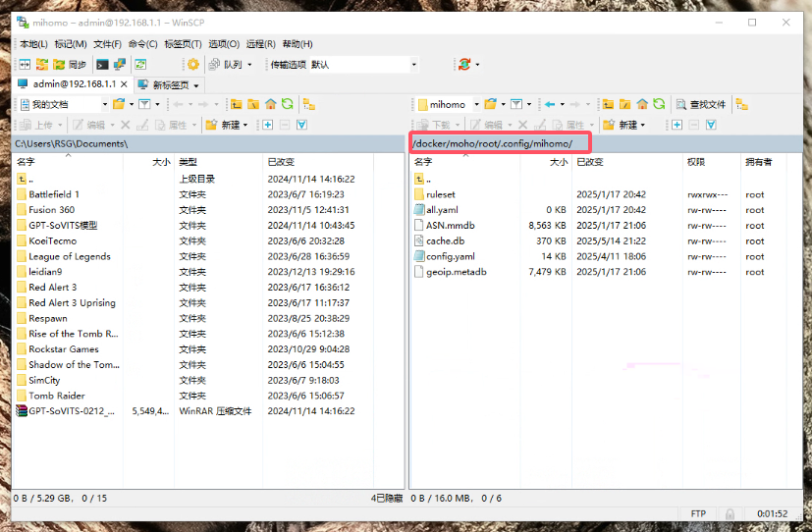Viewport: 812px width, 532px height.
Task: Click the 同步 synchronize button
Action: [x=70, y=64]
